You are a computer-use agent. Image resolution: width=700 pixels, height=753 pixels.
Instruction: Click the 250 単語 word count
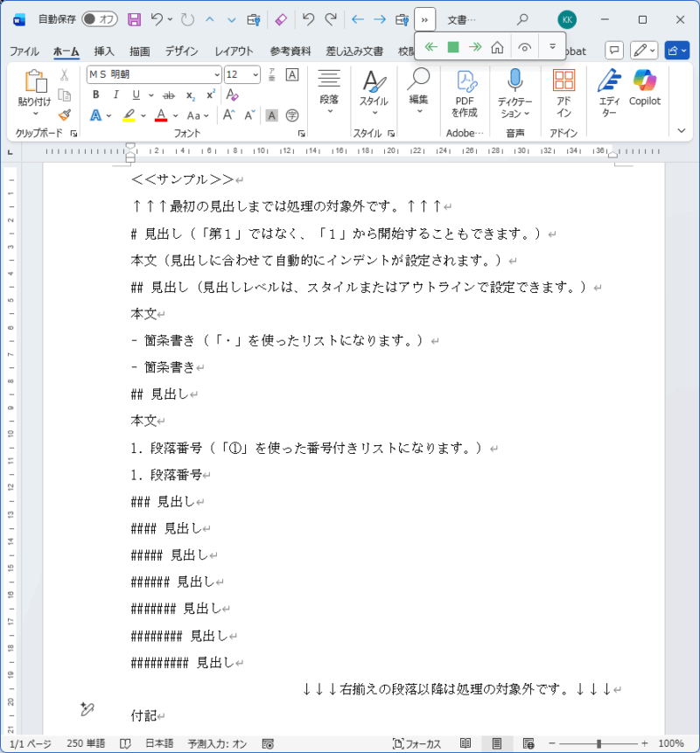[86, 743]
